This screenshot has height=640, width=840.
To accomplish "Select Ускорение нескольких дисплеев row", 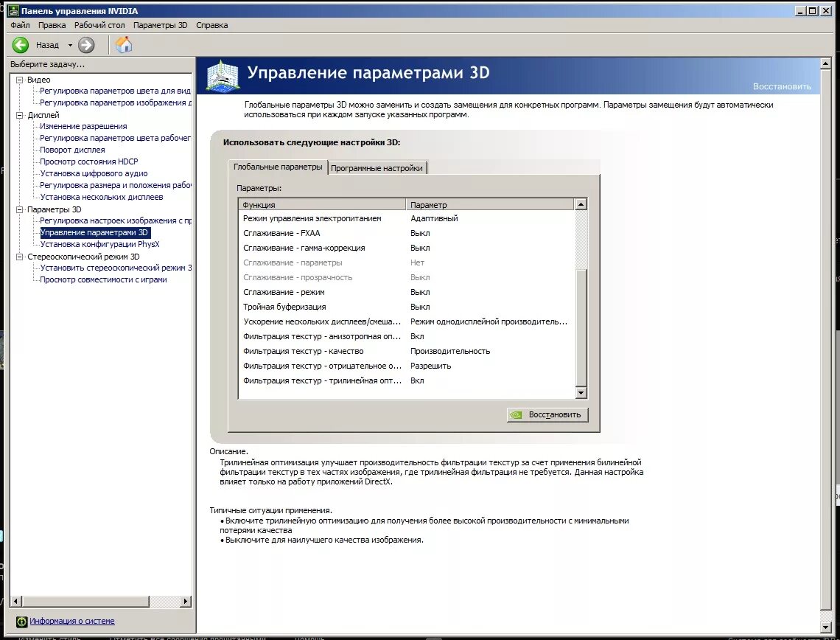I will click(407, 321).
